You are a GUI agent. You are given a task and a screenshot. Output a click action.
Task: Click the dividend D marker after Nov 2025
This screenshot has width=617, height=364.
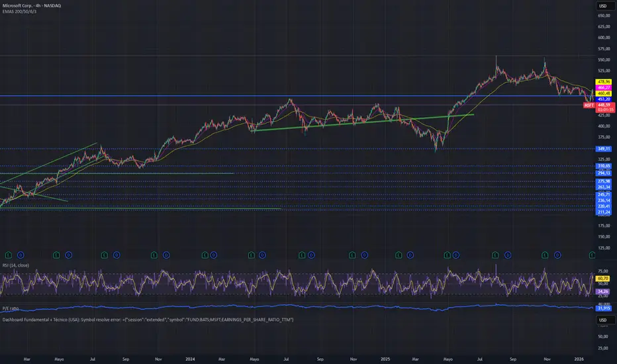click(557, 255)
